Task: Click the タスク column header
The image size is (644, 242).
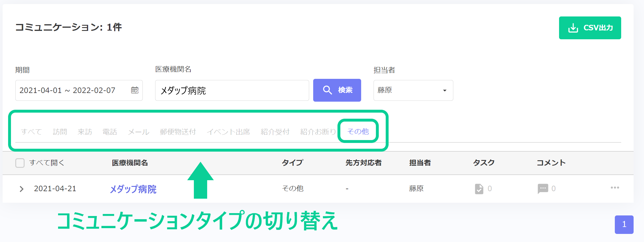Action: [x=484, y=163]
